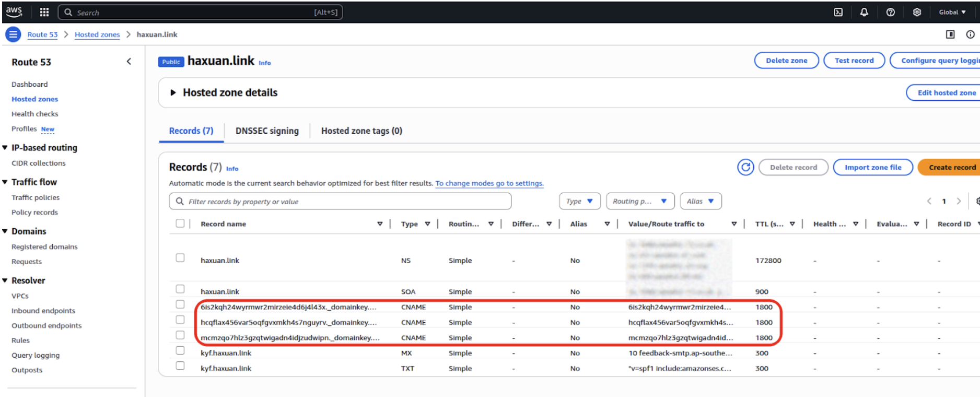The image size is (980, 400).
Task: Open the notifications bell
Action: [864, 12]
